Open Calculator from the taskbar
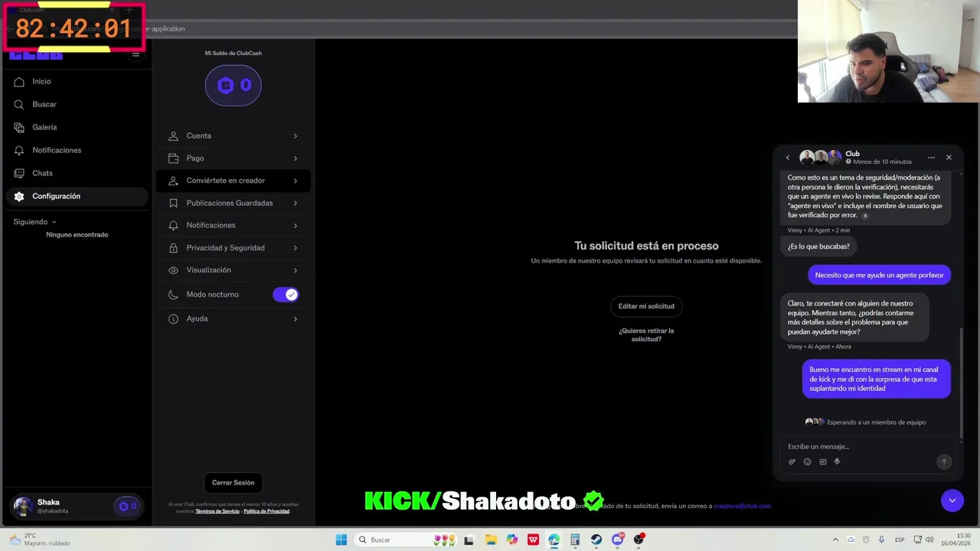This screenshot has width=980, height=551. coord(575,540)
